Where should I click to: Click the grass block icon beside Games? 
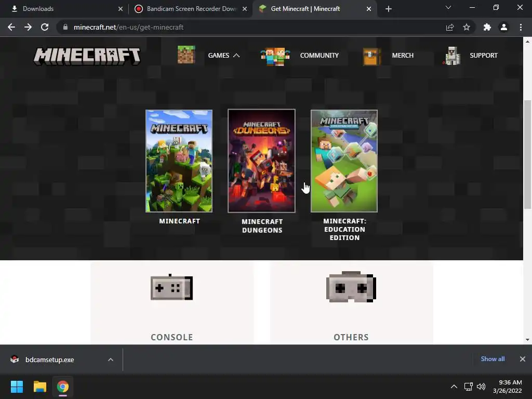pos(187,55)
